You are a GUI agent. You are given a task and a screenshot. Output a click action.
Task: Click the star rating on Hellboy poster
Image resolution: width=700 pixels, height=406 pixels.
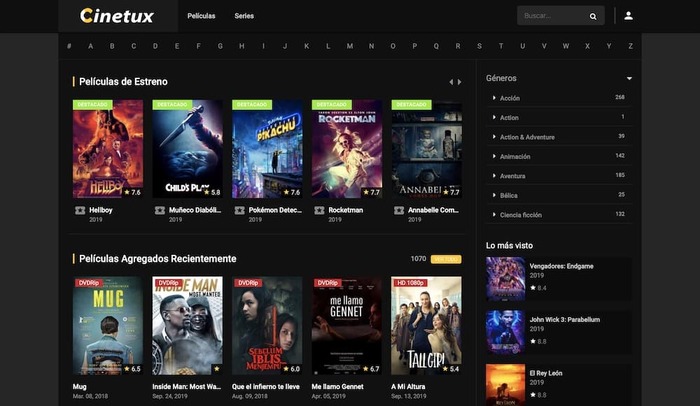coord(132,192)
